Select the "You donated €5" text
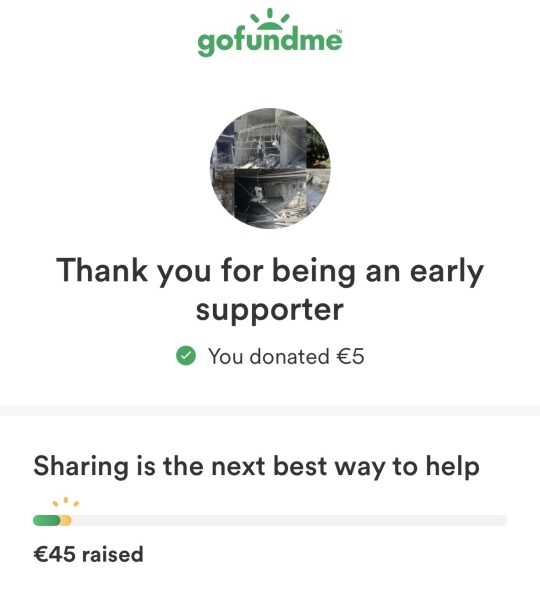540x591 pixels. coord(286,356)
